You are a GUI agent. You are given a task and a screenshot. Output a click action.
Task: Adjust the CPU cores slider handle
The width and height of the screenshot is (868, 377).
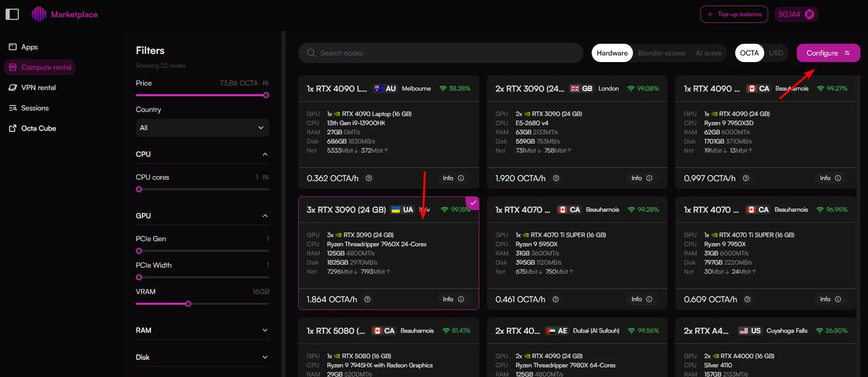click(x=139, y=189)
